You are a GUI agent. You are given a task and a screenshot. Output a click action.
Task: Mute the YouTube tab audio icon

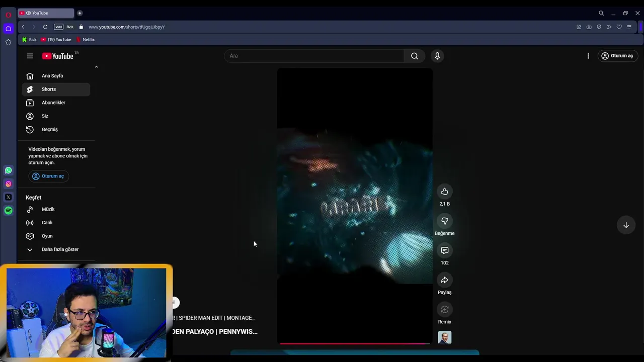[x=28, y=13]
